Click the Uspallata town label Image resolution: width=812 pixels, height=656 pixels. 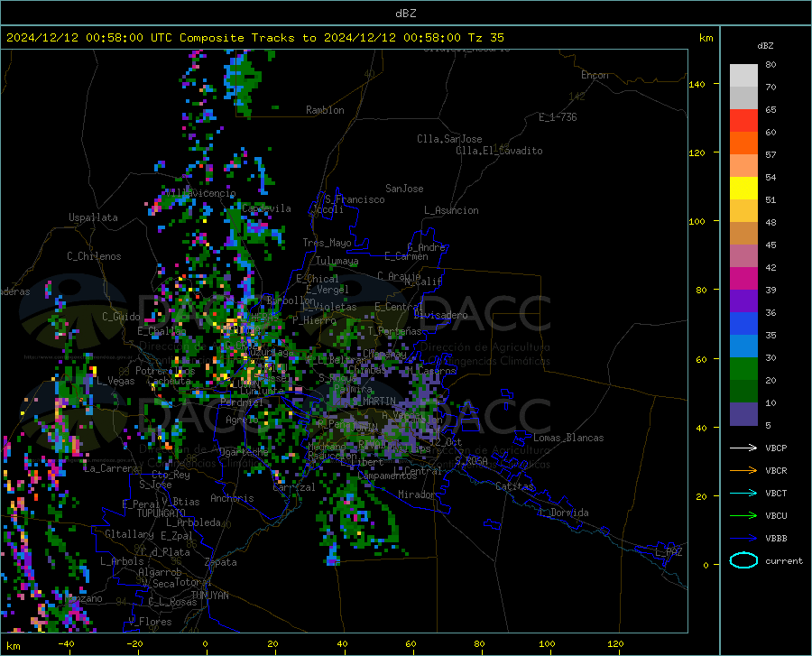point(93,217)
